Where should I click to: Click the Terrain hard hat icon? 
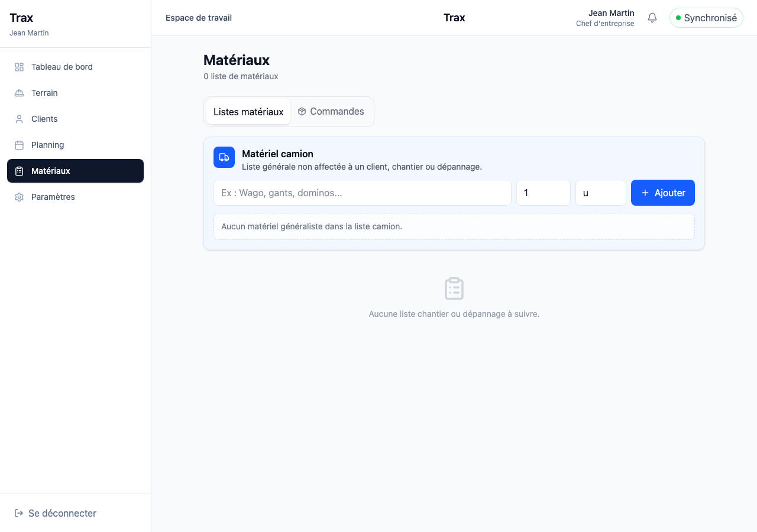[x=20, y=93]
